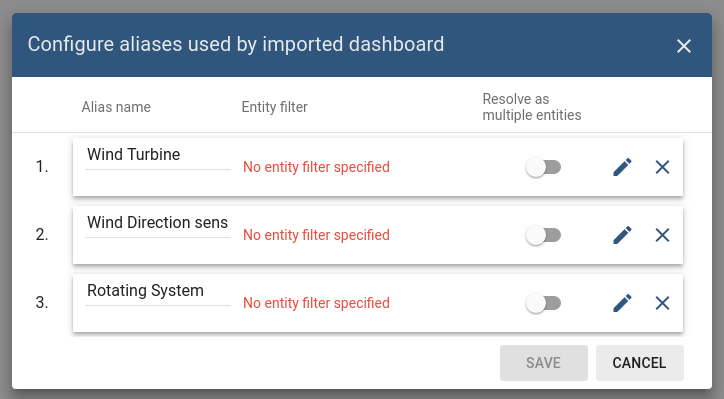Remove the Wind Turbine alias row

coord(662,167)
